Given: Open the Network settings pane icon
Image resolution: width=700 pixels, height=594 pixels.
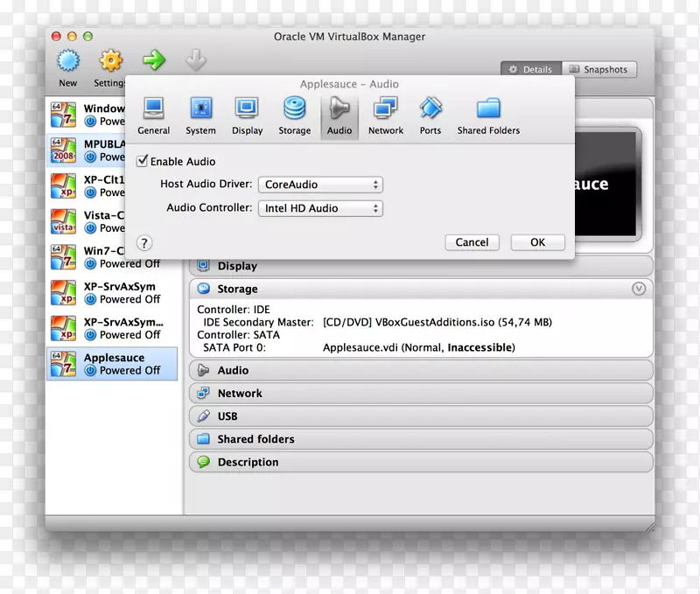Looking at the screenshot, I should tap(386, 108).
